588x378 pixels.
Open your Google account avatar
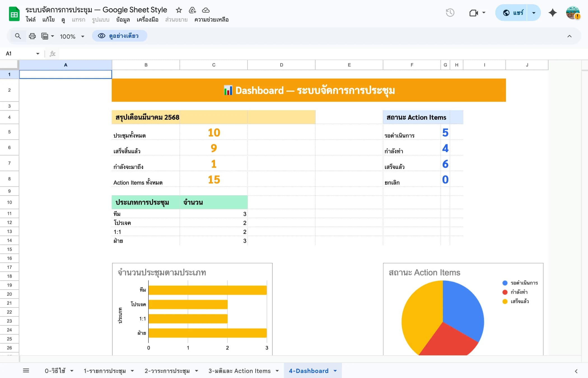pyautogui.click(x=573, y=13)
